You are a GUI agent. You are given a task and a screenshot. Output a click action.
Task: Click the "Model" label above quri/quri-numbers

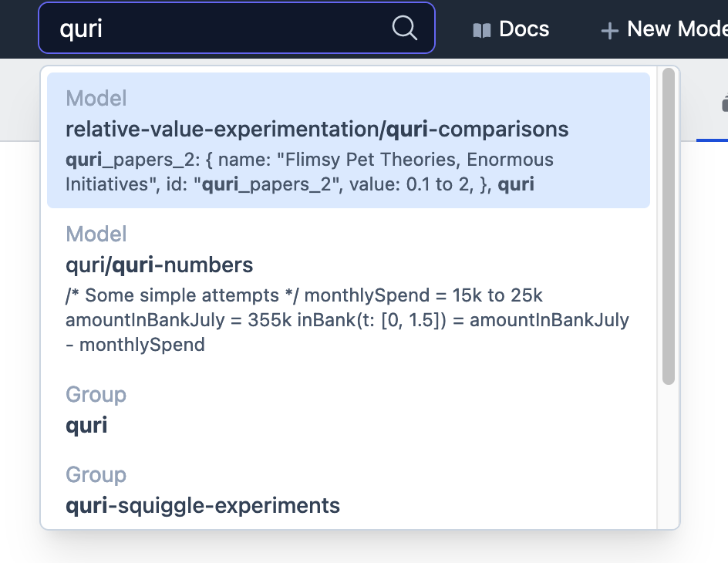[96, 234]
